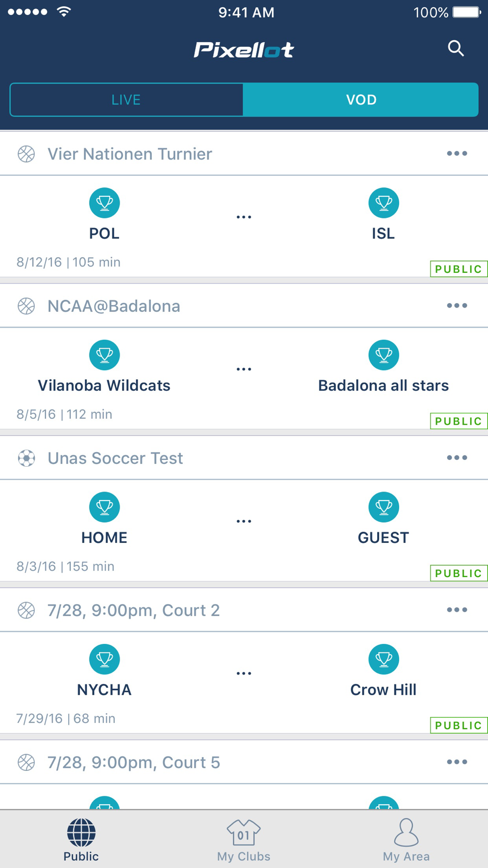488x868 pixels.
Task: Open the My Area tab
Action: click(x=406, y=840)
